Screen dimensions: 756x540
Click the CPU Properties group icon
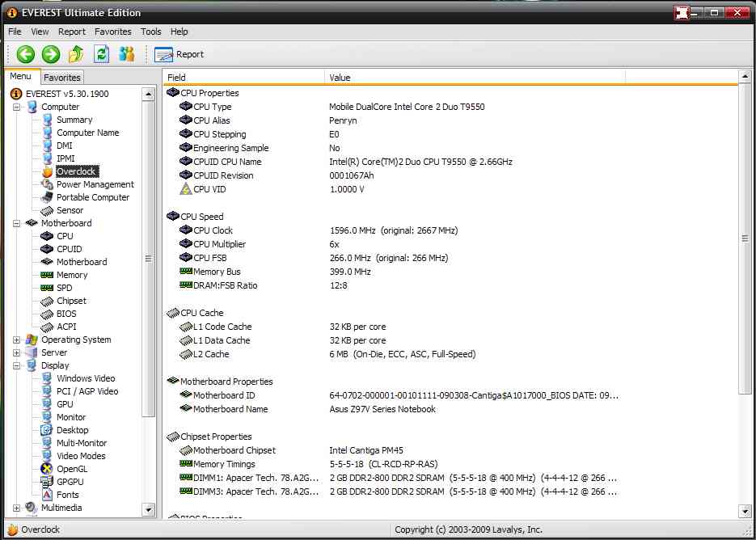pos(172,93)
